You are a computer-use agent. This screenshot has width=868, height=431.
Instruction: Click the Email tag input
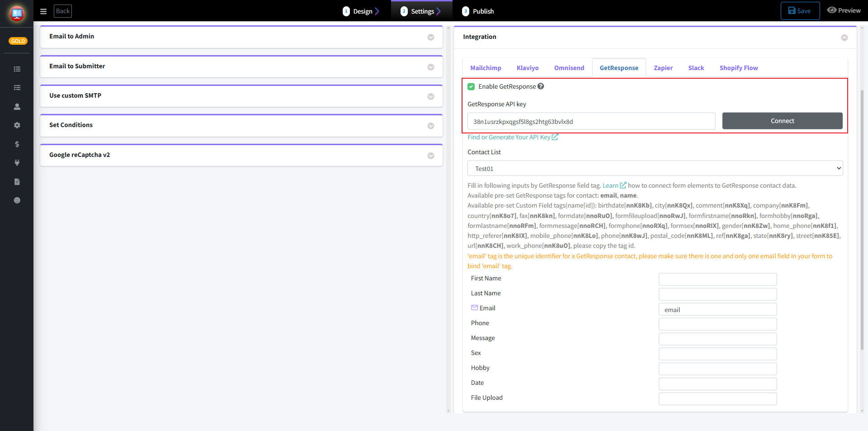tap(717, 309)
